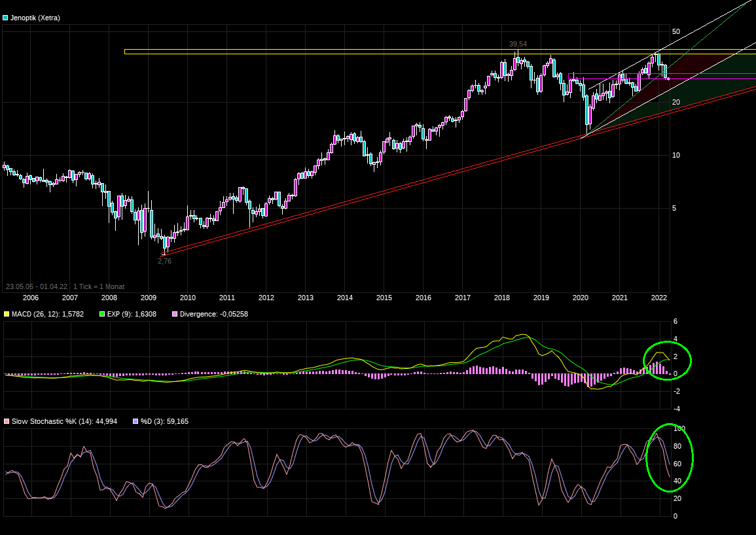The width and height of the screenshot is (756, 535).
Task: Click the cyan Jenoptik legend square
Action: click(6, 18)
